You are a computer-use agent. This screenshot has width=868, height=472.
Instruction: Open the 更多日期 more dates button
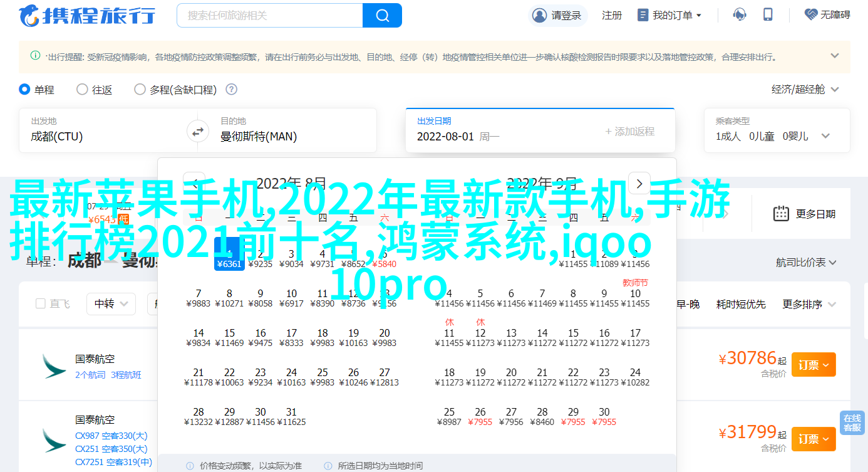[805, 214]
